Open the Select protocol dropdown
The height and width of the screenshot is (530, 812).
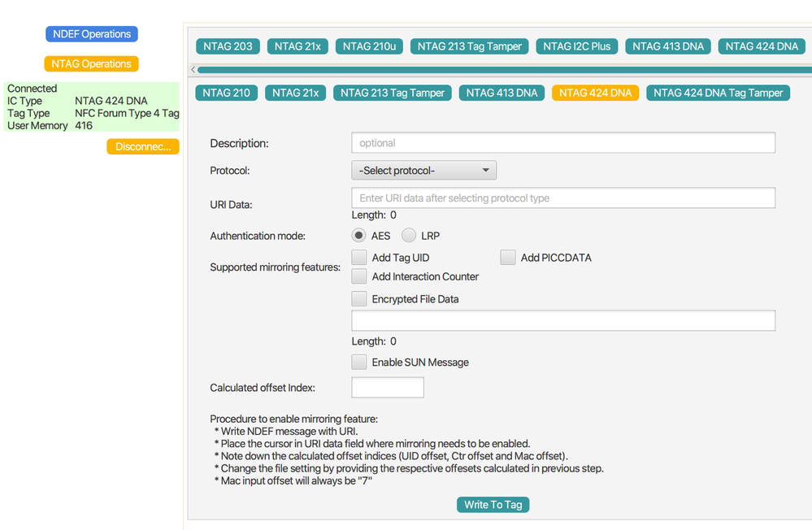tap(424, 171)
